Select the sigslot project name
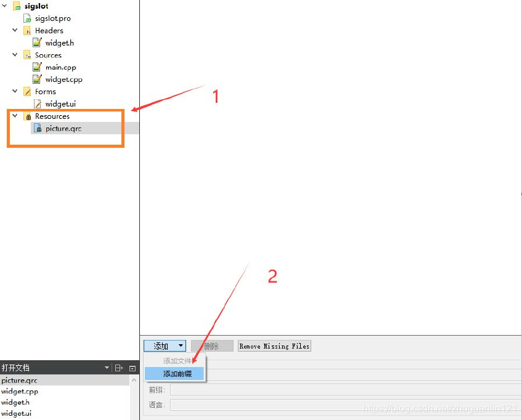 pos(36,6)
